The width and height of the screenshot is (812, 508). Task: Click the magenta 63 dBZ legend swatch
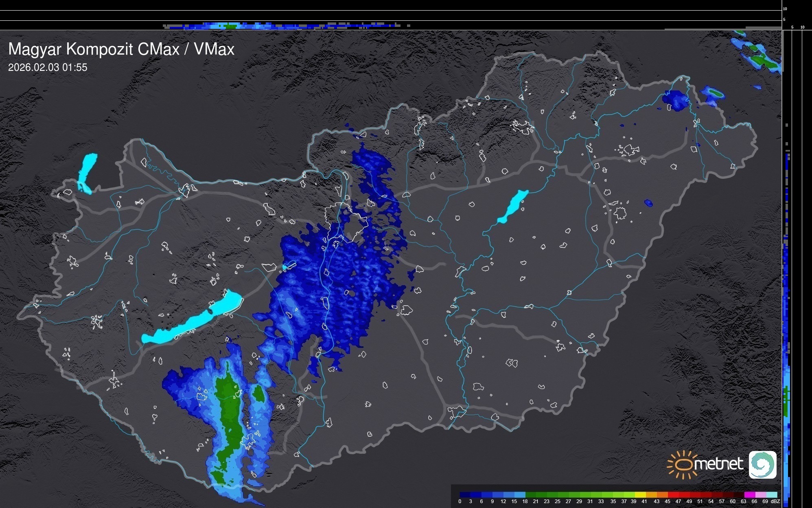point(749,495)
